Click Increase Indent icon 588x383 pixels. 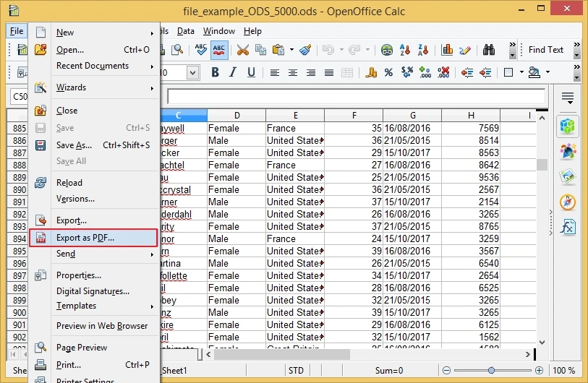[485, 72]
